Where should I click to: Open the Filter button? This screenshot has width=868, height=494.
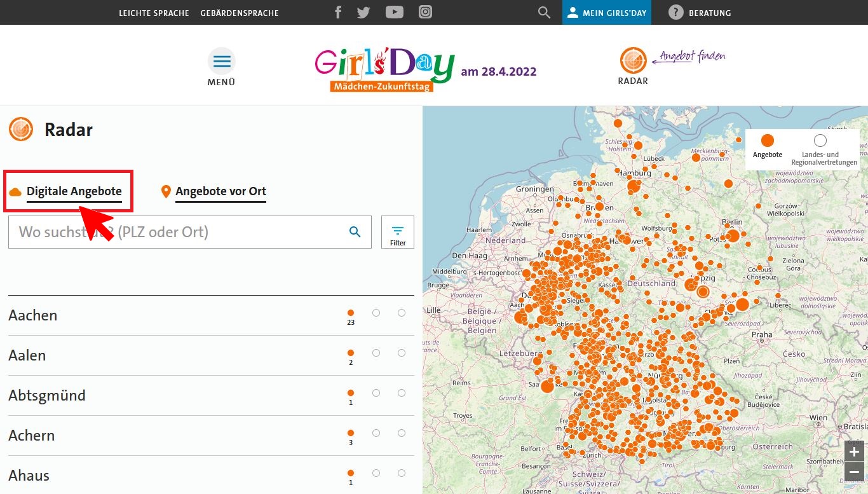point(398,232)
